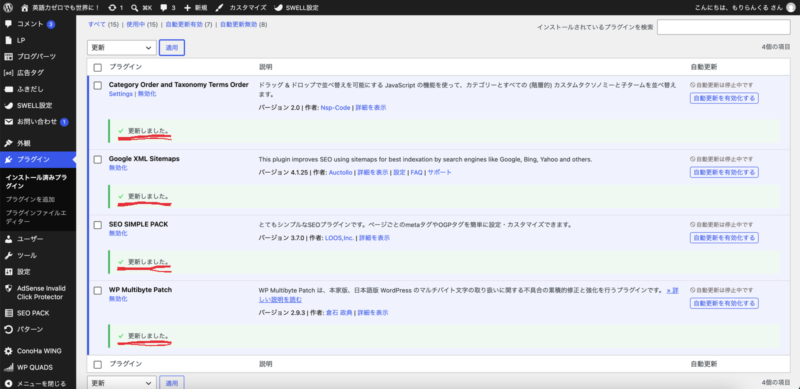This screenshot has width=800, height=389.
Task: Click the パターン sidebar icon
Action: click(8, 329)
